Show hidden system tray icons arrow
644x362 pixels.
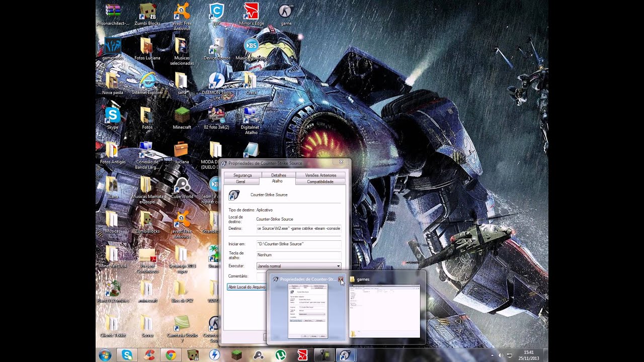492,355
